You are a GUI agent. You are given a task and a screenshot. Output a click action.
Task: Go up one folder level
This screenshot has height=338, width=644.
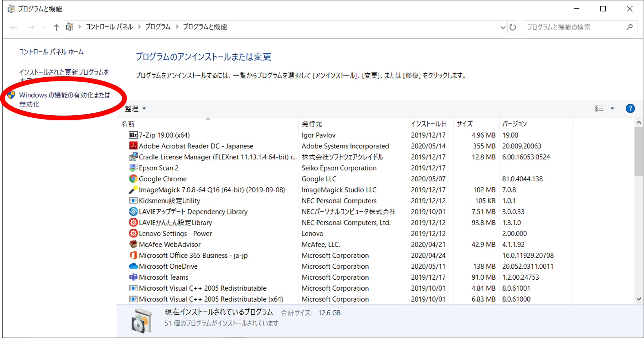56,27
